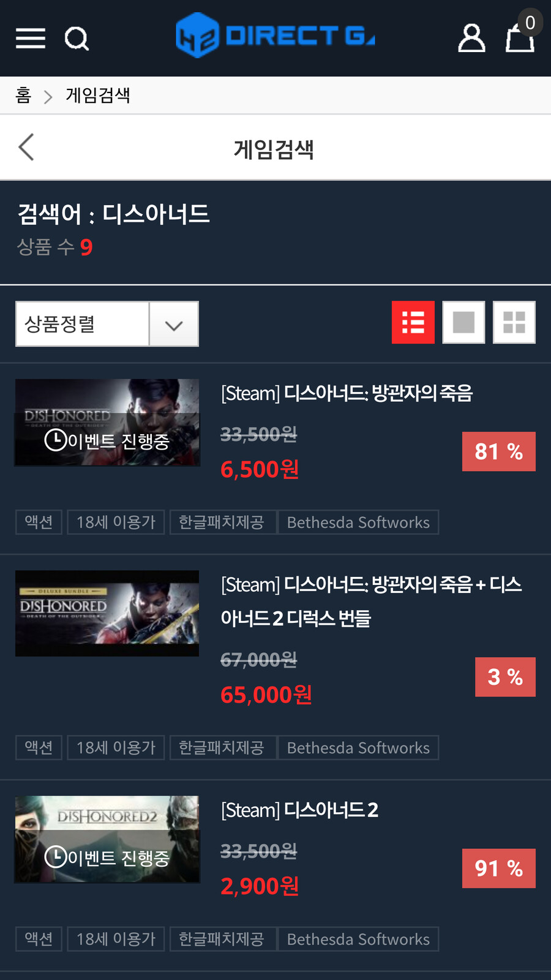Click the 홈 breadcrumb link
The width and height of the screenshot is (551, 980).
23,96
